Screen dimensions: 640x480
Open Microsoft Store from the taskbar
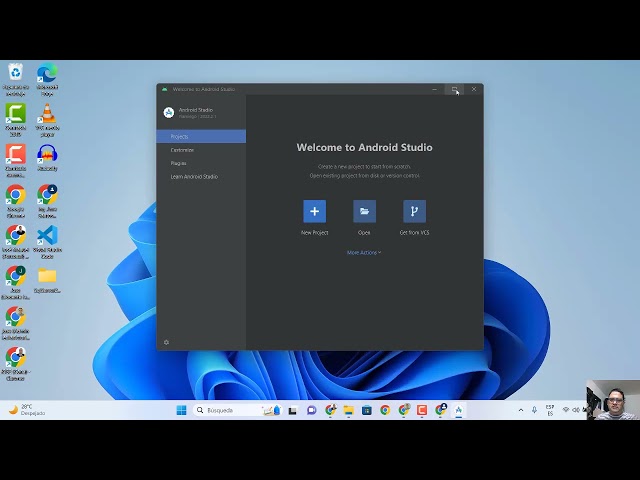(367, 410)
